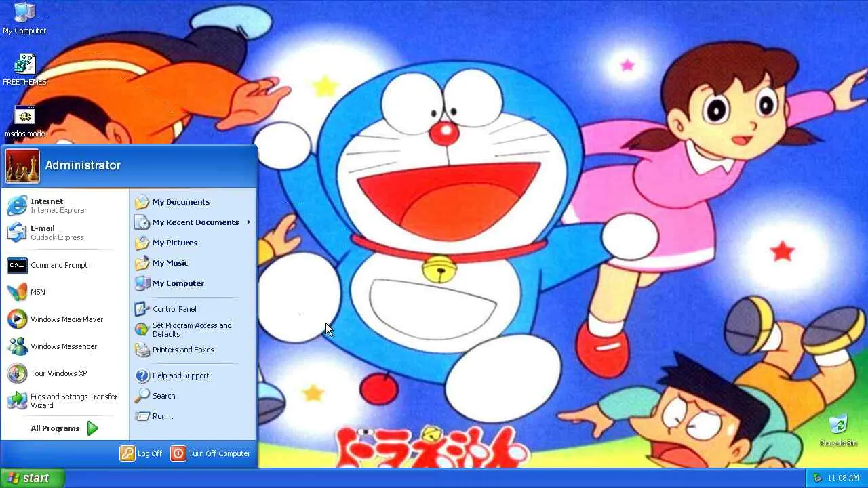Expand the My Recent Documents submenu

[x=193, y=222]
